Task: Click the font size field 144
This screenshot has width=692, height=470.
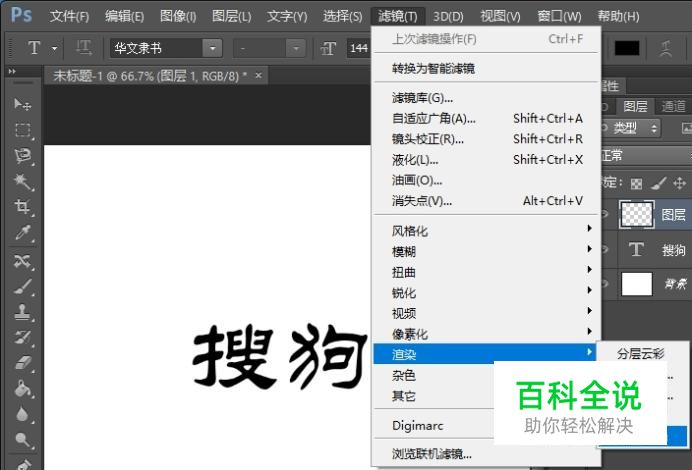Action: point(359,48)
